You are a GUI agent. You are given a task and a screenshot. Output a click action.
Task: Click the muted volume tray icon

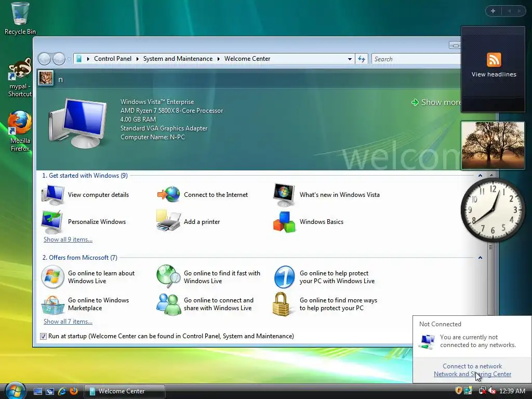[x=491, y=391]
